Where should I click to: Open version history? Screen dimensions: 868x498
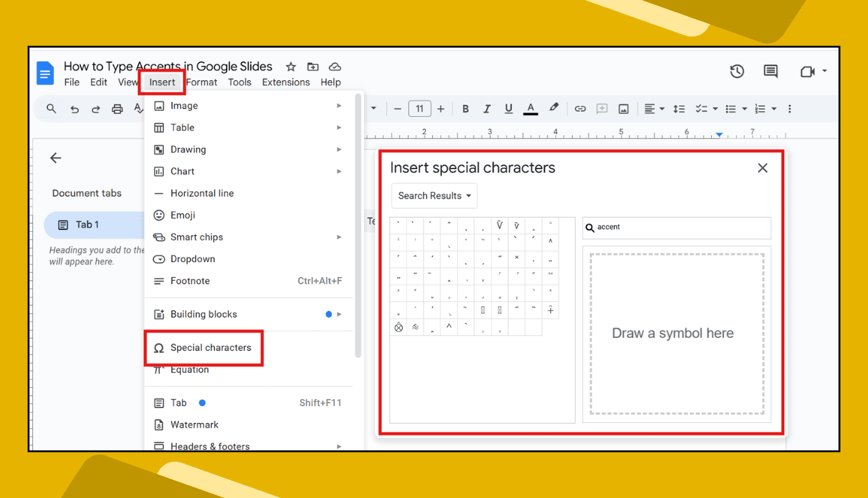pyautogui.click(x=737, y=71)
